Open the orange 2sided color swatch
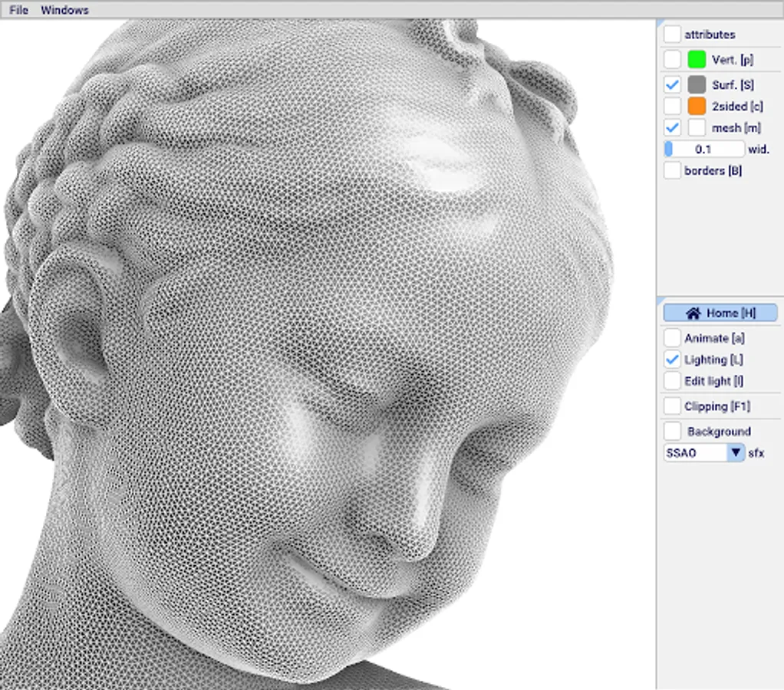784x690 pixels. pos(697,106)
